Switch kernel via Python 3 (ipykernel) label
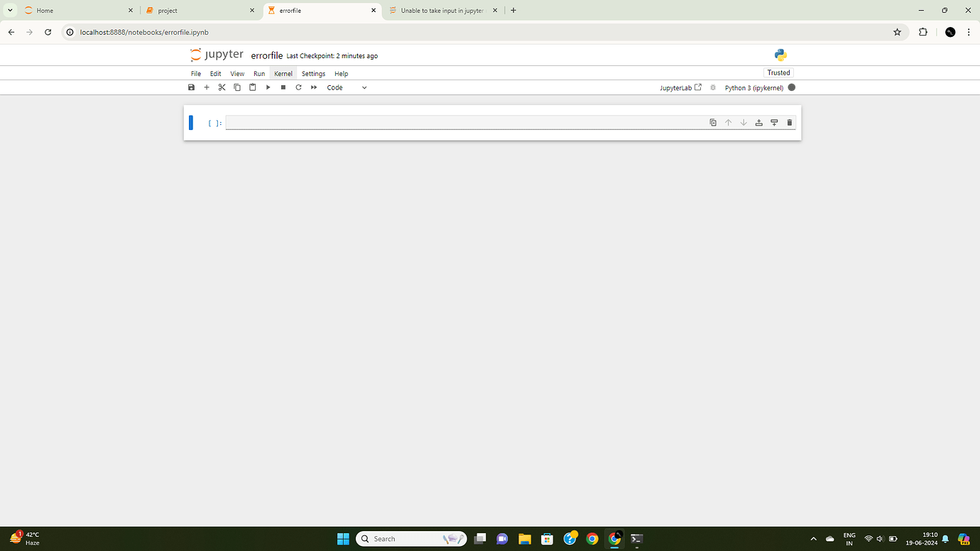This screenshot has width=980, height=551. [753, 87]
